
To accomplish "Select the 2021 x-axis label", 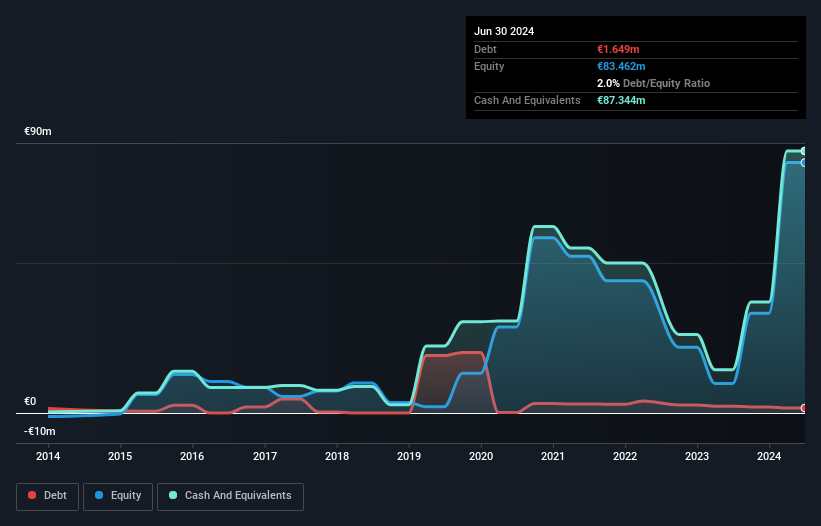I will click(x=553, y=456).
